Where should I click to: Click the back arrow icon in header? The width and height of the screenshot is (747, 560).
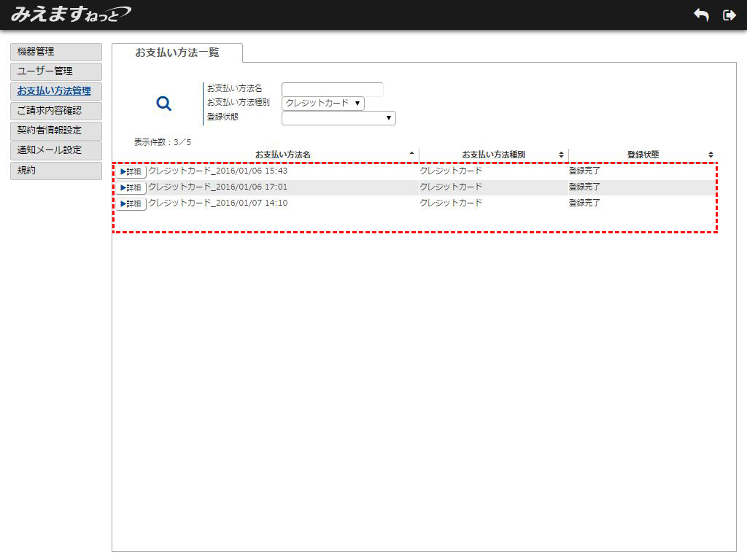[x=701, y=15]
